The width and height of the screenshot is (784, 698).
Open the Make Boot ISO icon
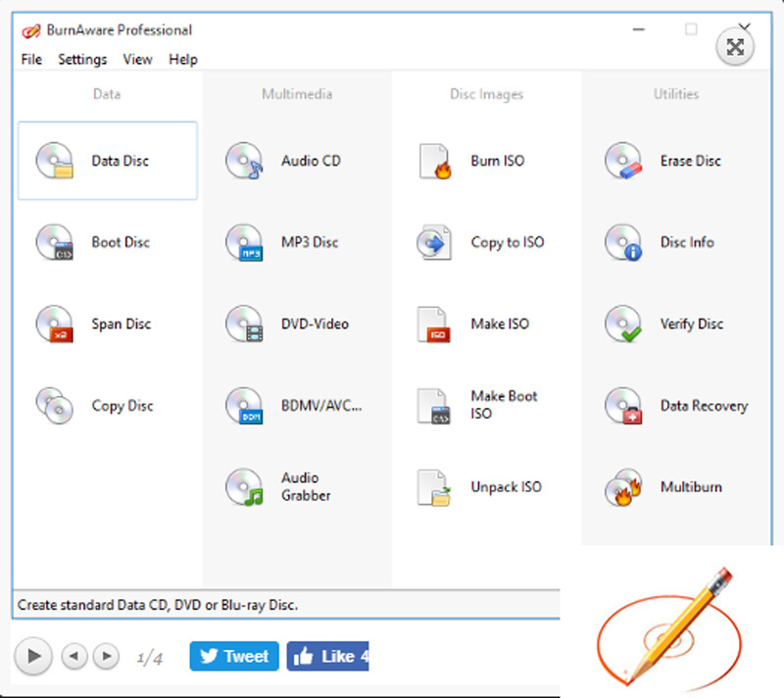tap(434, 406)
